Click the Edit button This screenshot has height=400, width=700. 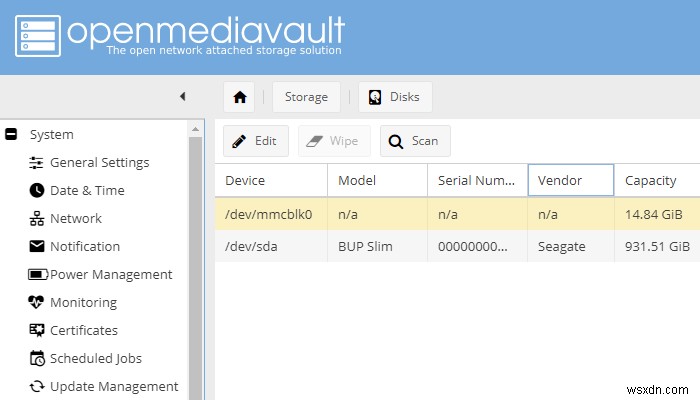tap(256, 141)
